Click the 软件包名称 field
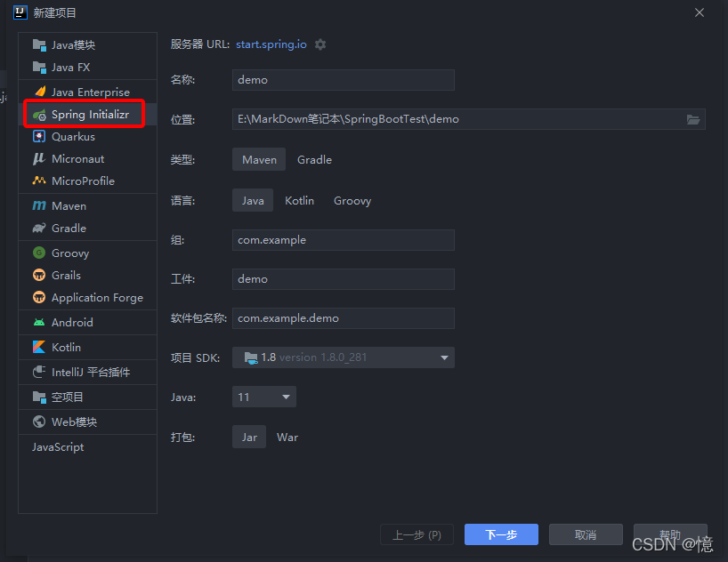The width and height of the screenshot is (728, 562). [344, 318]
